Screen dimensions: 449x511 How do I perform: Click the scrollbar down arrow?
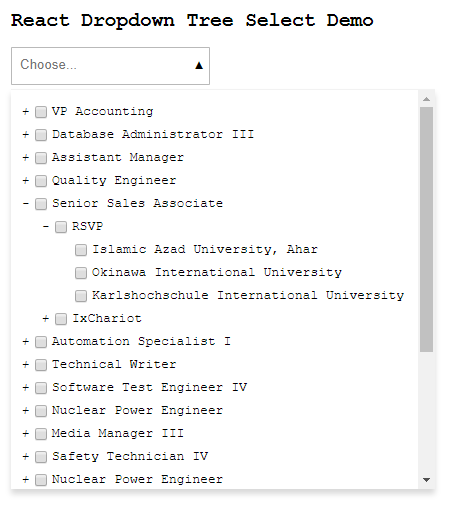[426, 480]
